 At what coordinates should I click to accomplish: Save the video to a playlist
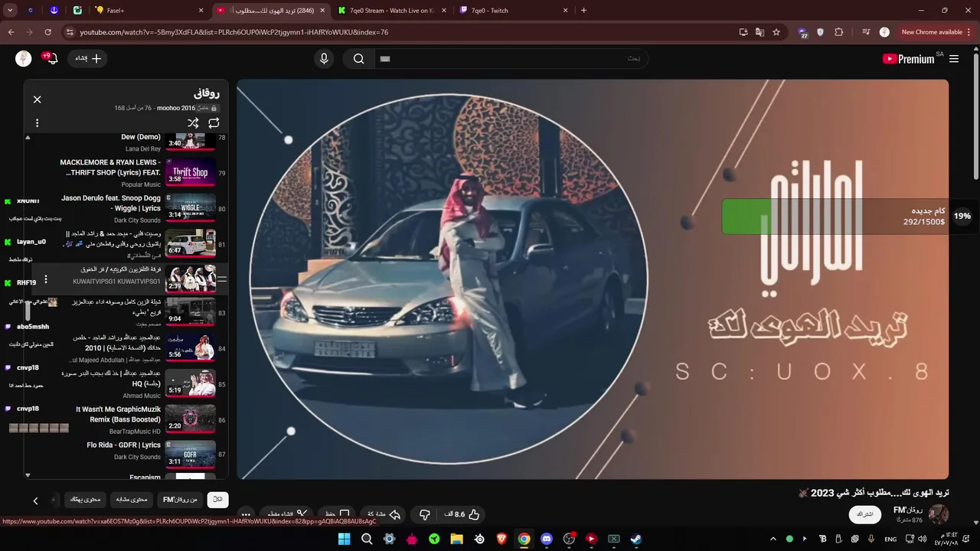tap(337, 514)
